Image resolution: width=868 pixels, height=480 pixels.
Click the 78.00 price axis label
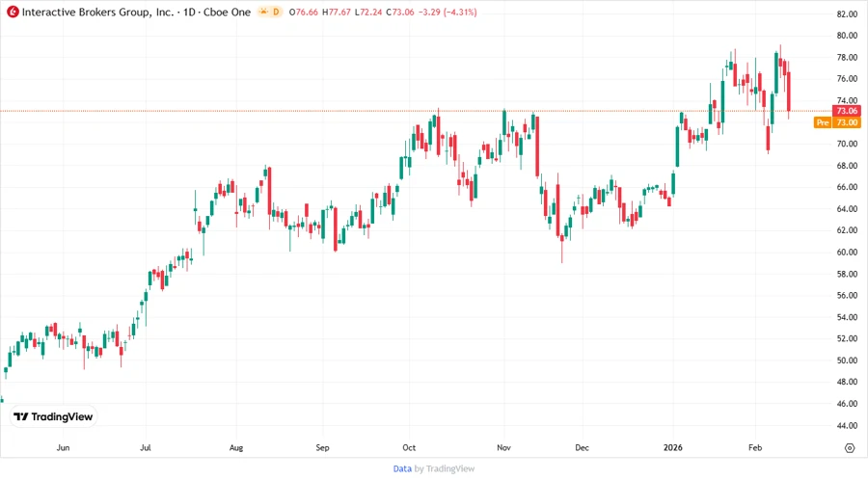(x=847, y=58)
